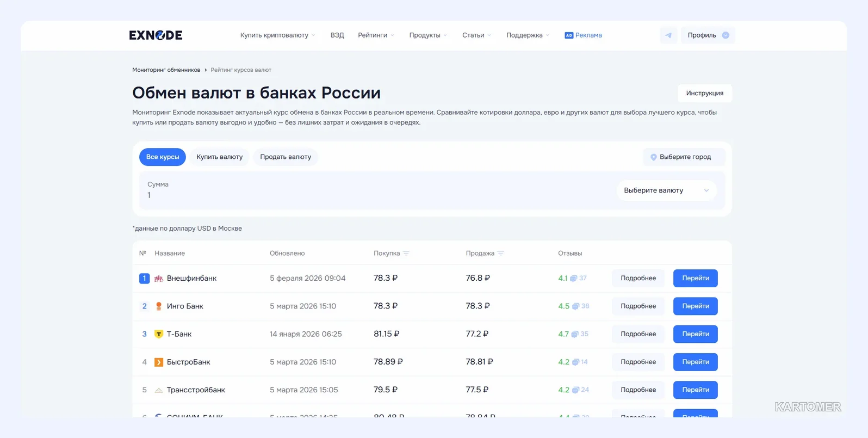Image resolution: width=868 pixels, height=438 pixels.
Task: Click the Т-Банк yellow logo icon
Action: pyautogui.click(x=159, y=334)
